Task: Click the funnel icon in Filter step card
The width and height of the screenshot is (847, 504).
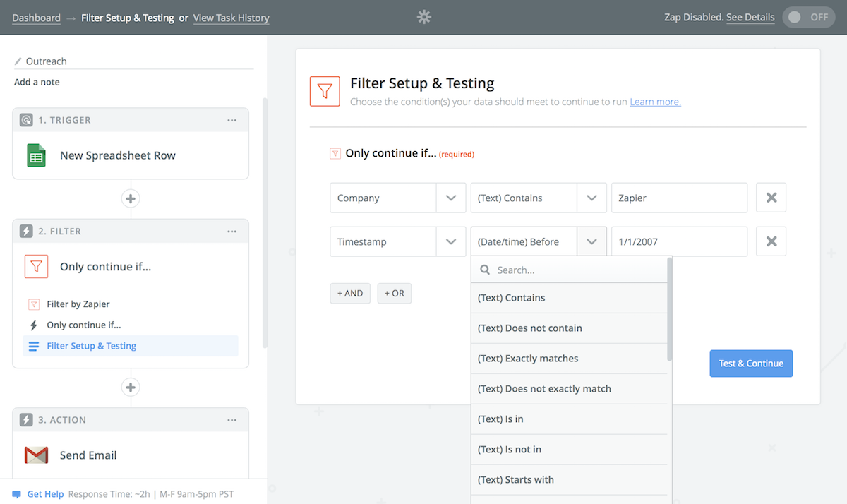Action: click(x=37, y=266)
